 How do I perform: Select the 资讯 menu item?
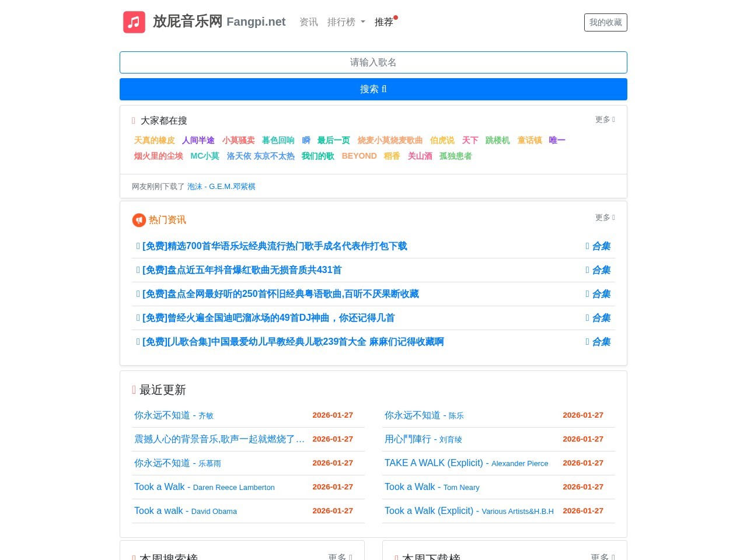pyautogui.click(x=309, y=22)
